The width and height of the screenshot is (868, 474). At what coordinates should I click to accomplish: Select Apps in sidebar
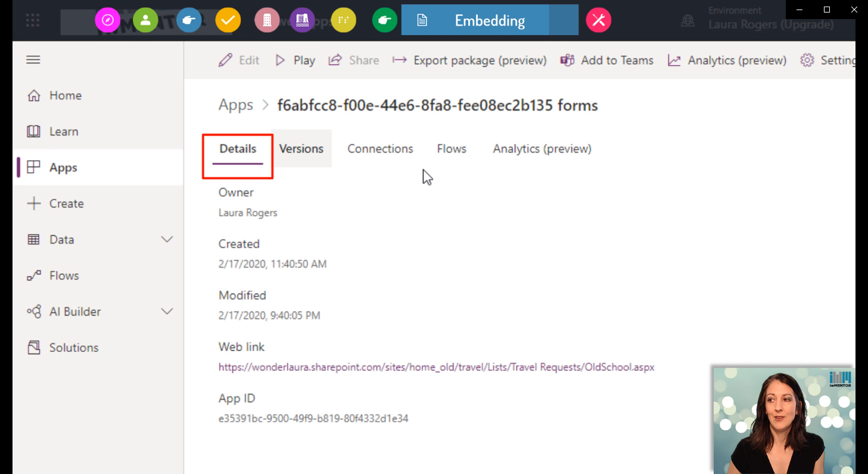[x=98, y=167]
